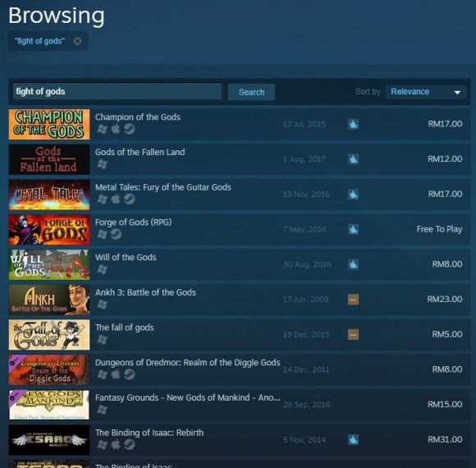This screenshot has width=476, height=468.
Task: Click the mixed review icon for Ankh 3
Action: [x=353, y=300]
